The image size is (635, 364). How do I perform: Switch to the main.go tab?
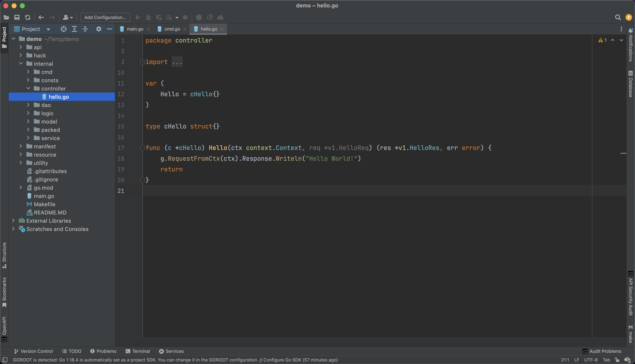(135, 29)
